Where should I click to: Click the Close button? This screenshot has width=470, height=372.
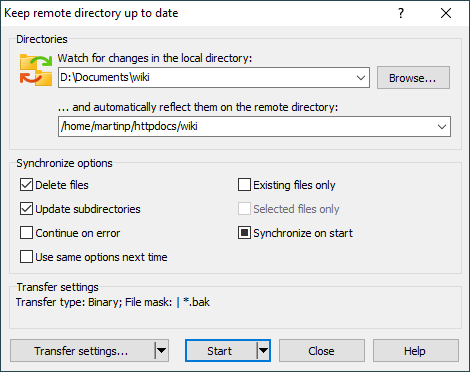click(x=322, y=351)
